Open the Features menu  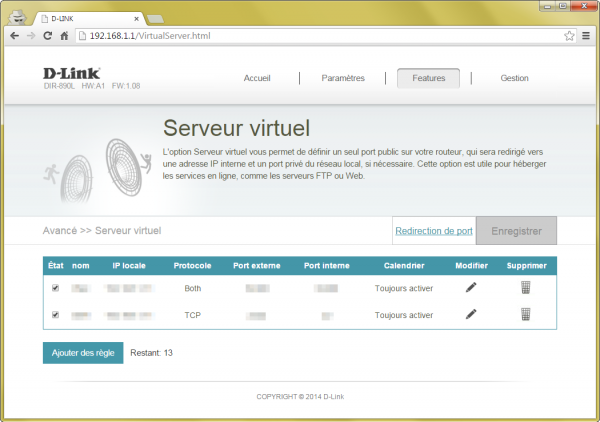[428, 78]
